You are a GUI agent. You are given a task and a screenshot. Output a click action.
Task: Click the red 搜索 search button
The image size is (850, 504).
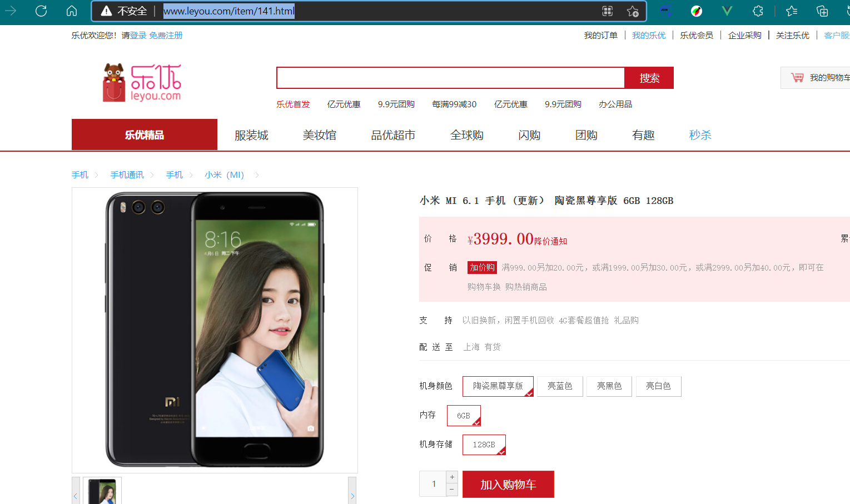click(649, 78)
